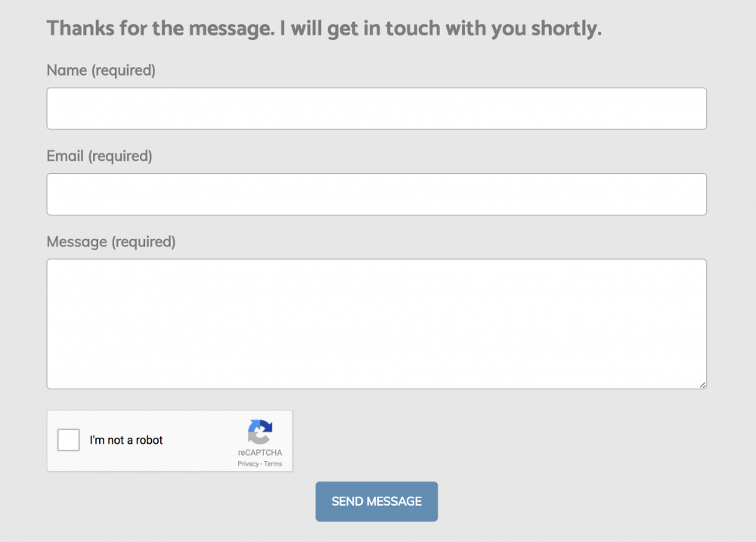Click the reCAPTCHA logo icon
Screen dimensions: 756x542
259,432
